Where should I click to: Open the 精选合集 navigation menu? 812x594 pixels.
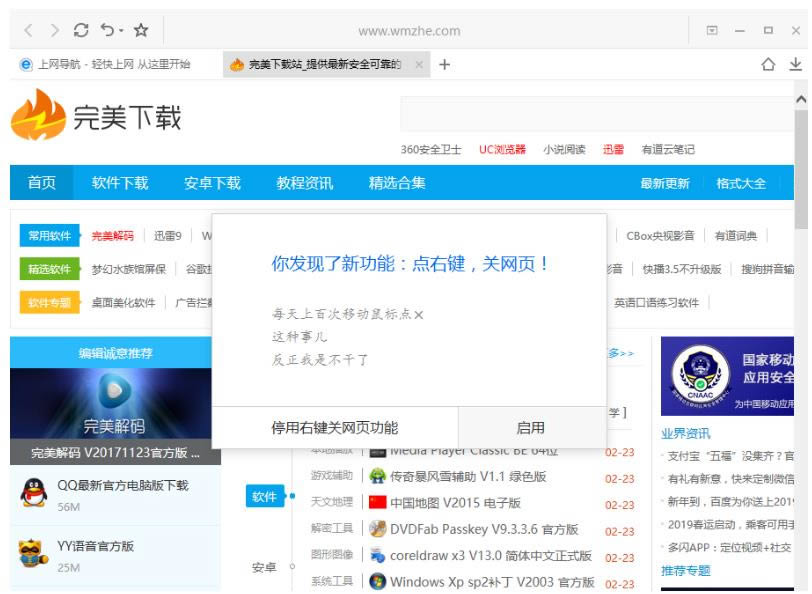(x=397, y=183)
